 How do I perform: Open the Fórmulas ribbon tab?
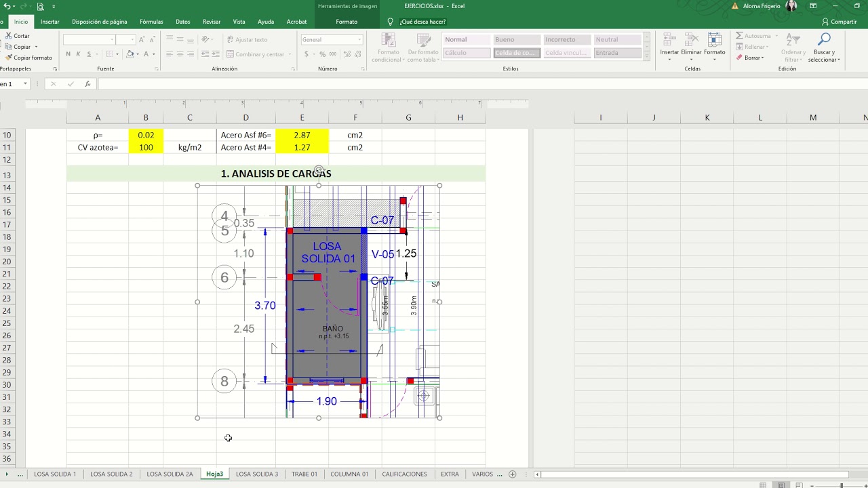pos(151,22)
